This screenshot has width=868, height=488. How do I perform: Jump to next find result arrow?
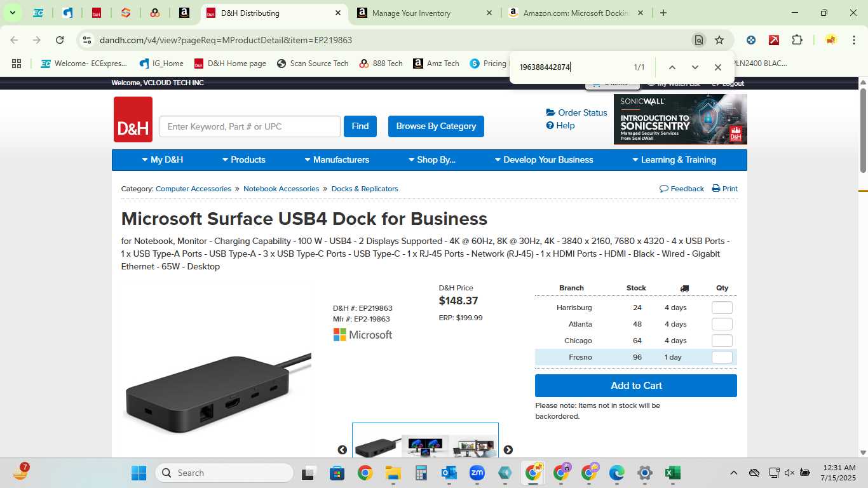(x=695, y=67)
